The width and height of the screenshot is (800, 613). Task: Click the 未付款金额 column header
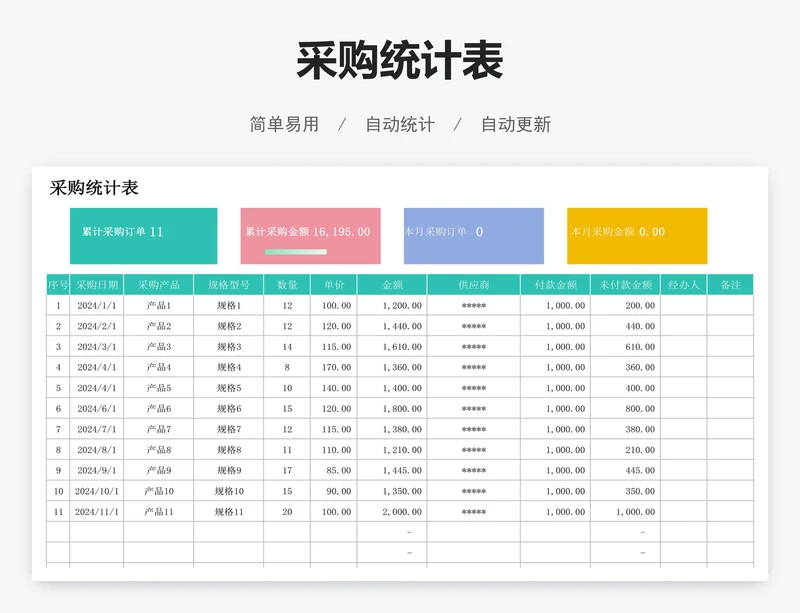[626, 285]
